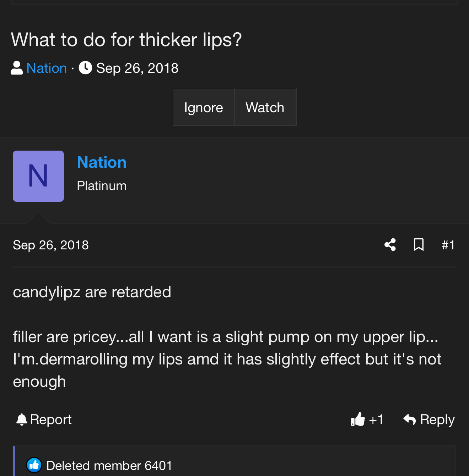
Task: Click the thread title "What to do for thicker lips?"
Action: pos(126,39)
